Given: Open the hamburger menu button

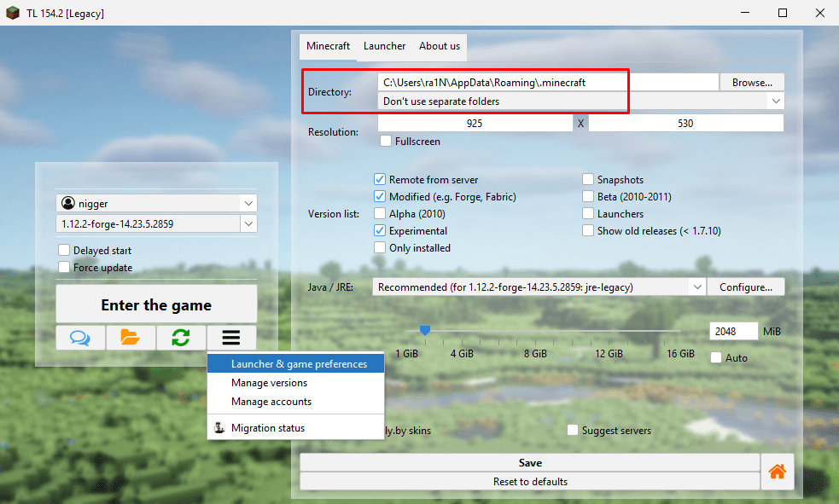Looking at the screenshot, I should pyautogui.click(x=230, y=338).
